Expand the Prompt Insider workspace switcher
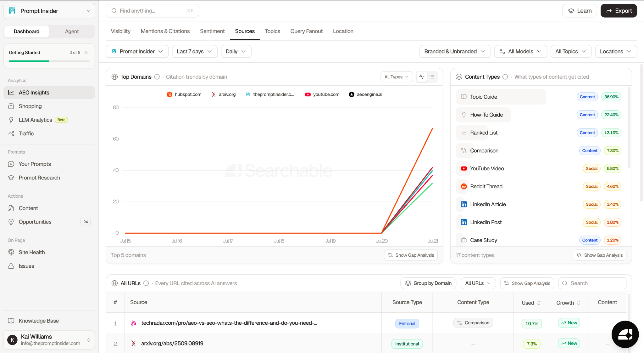644x353 pixels. click(49, 11)
